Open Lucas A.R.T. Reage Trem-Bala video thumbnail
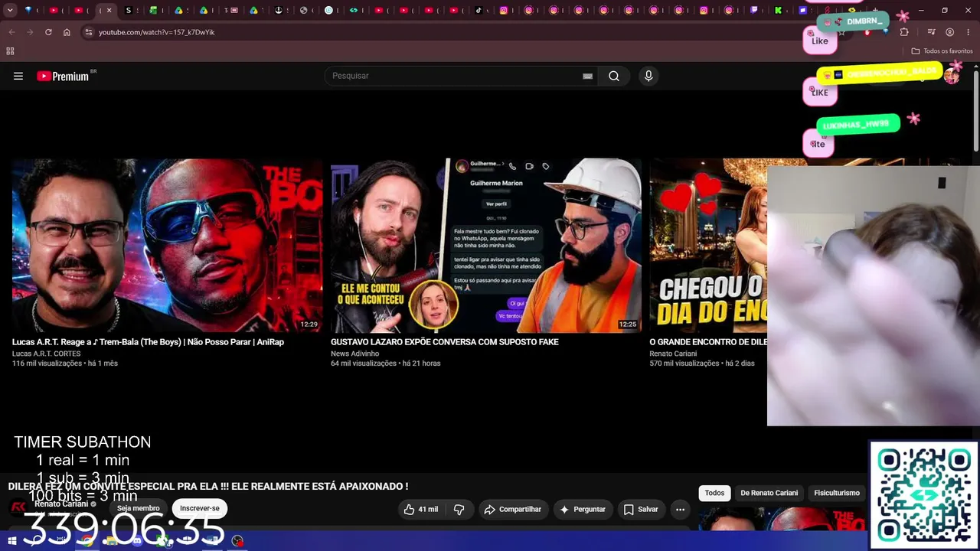This screenshot has height=551, width=980. point(168,246)
